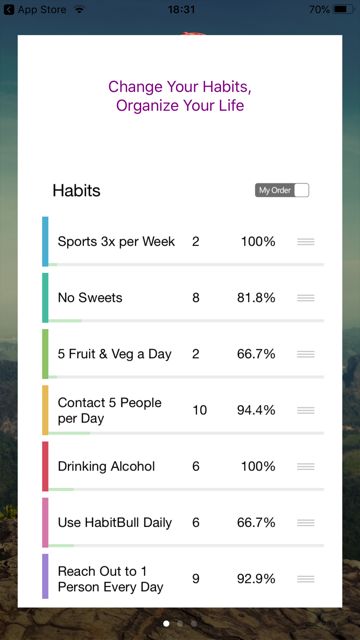Select the third page indicator dot

194,623
